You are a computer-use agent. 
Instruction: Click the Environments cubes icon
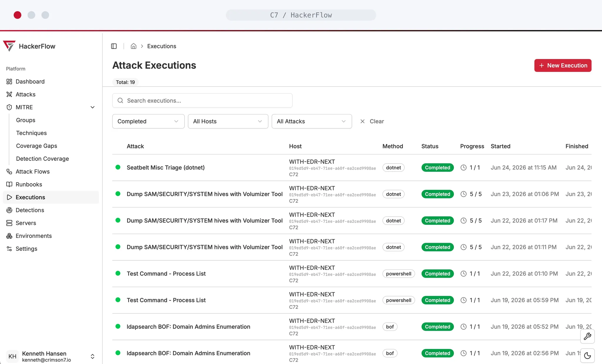click(x=9, y=236)
